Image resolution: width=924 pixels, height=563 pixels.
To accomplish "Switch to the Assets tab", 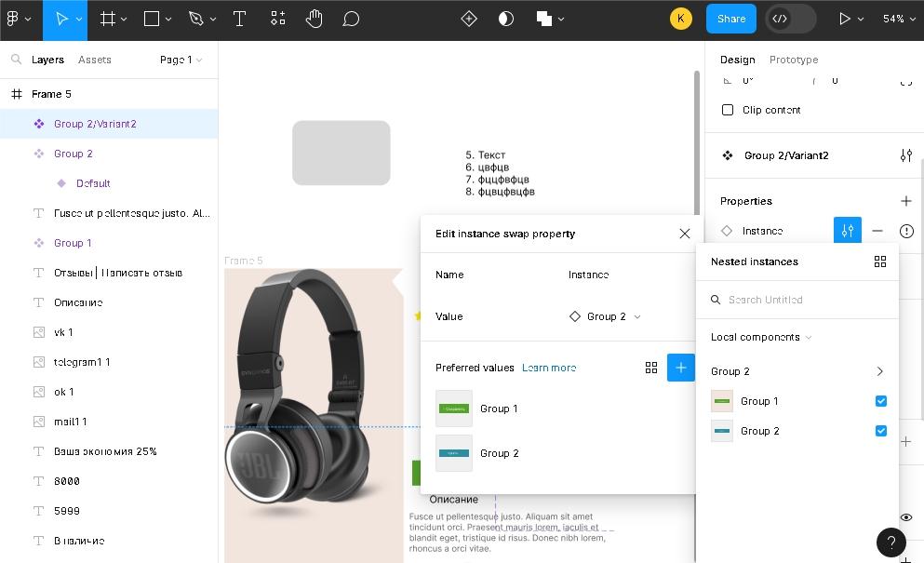I will pyautogui.click(x=95, y=60).
